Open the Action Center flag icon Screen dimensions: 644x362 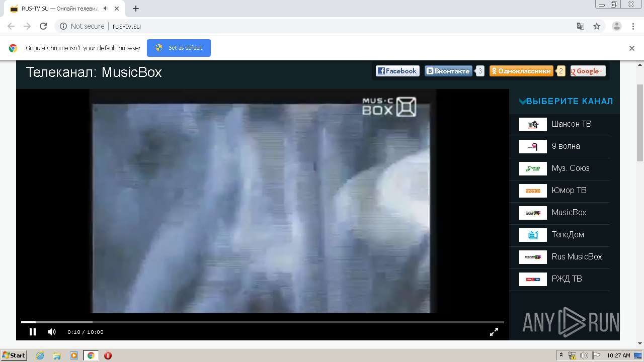(x=596, y=355)
